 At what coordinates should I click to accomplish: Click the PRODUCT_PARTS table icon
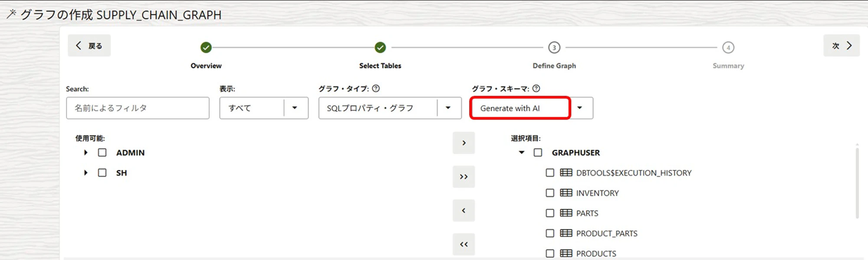[566, 233]
